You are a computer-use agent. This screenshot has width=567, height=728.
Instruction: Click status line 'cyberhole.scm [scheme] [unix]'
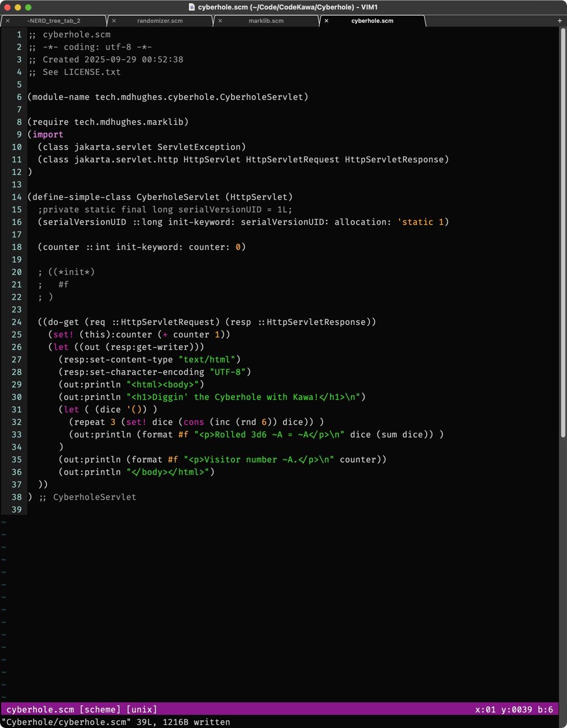point(82,710)
